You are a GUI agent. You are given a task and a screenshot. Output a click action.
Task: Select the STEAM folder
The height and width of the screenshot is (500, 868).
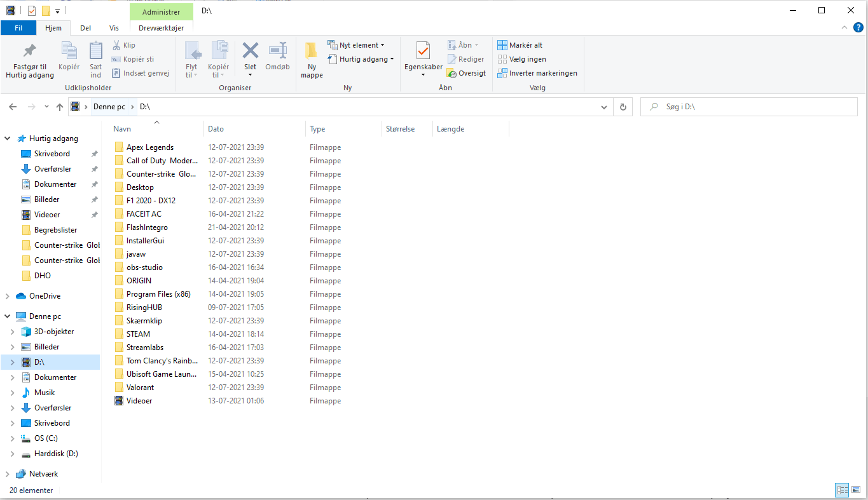139,334
